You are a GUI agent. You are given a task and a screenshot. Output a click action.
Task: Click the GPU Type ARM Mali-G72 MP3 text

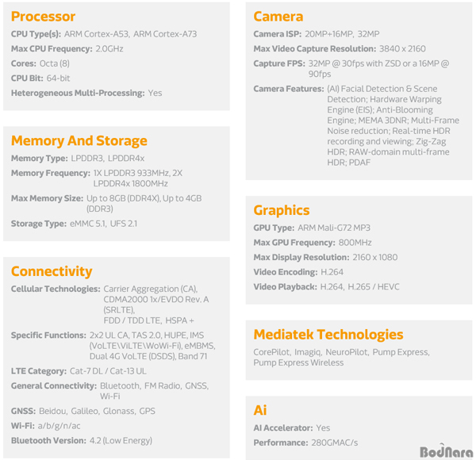(334, 228)
